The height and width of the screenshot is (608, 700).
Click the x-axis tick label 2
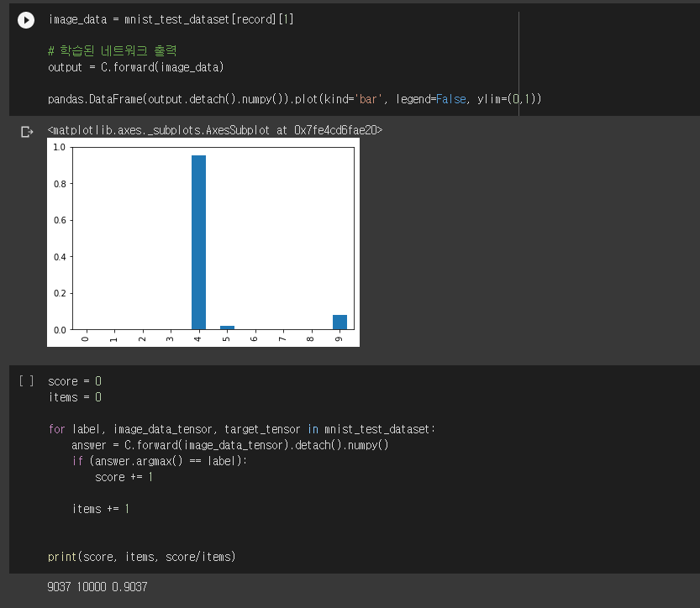coord(142,339)
